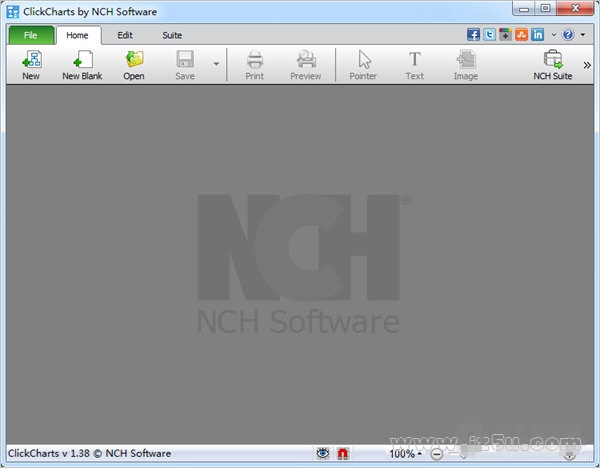
Task: Open the File menu tab
Action: coord(31,35)
